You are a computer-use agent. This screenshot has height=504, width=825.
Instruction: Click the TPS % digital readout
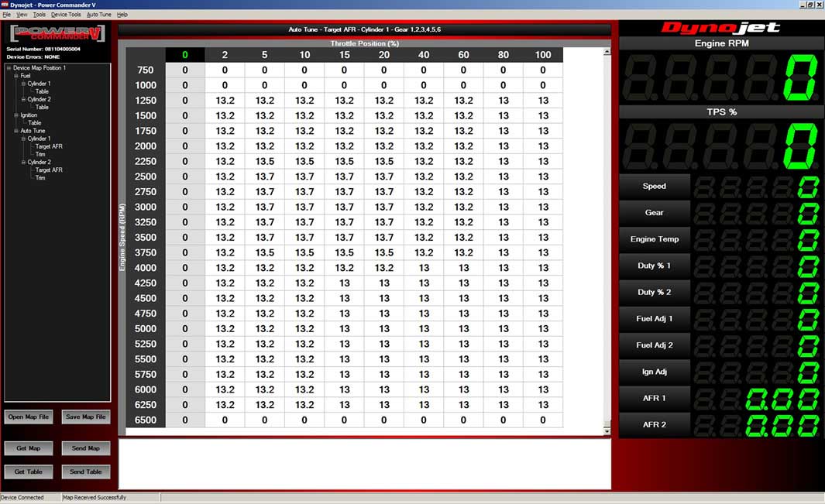click(721, 146)
